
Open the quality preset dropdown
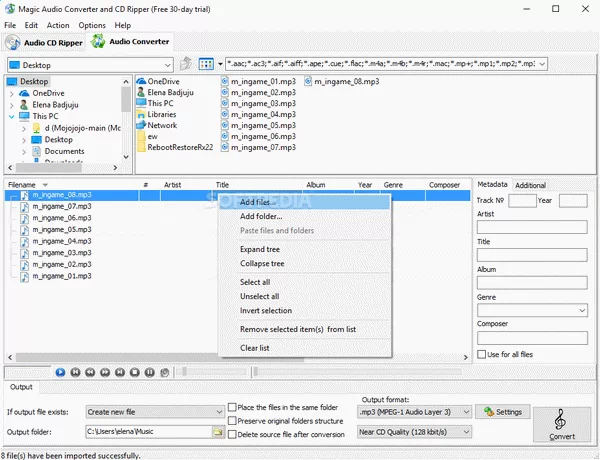(466, 432)
